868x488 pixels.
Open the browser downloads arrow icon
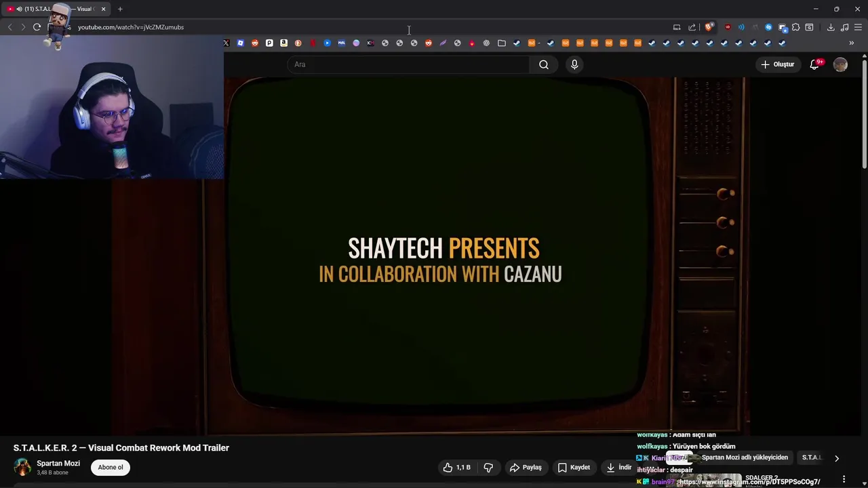pos(831,27)
